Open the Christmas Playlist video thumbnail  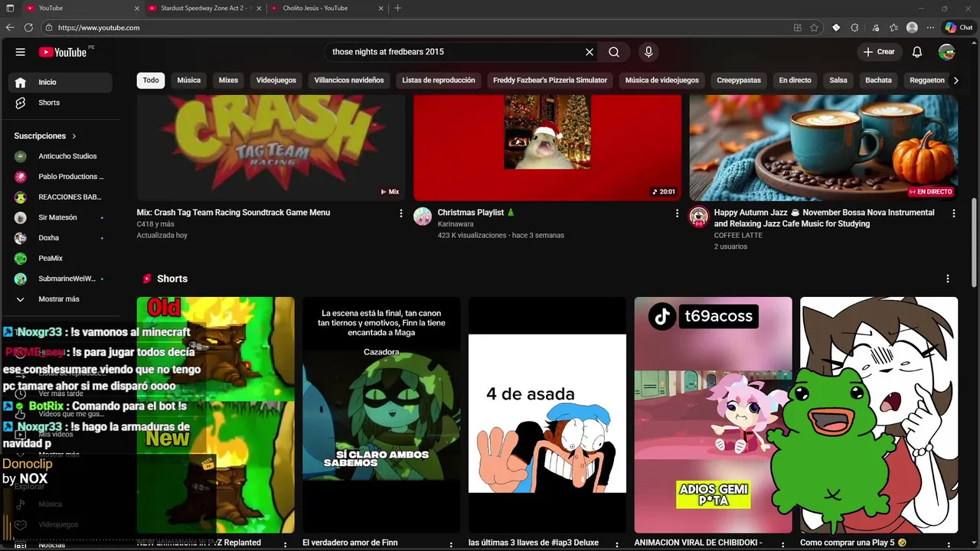click(547, 148)
